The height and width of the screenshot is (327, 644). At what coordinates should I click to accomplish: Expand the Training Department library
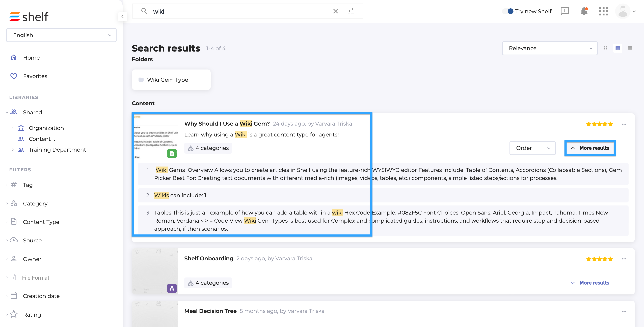13,150
